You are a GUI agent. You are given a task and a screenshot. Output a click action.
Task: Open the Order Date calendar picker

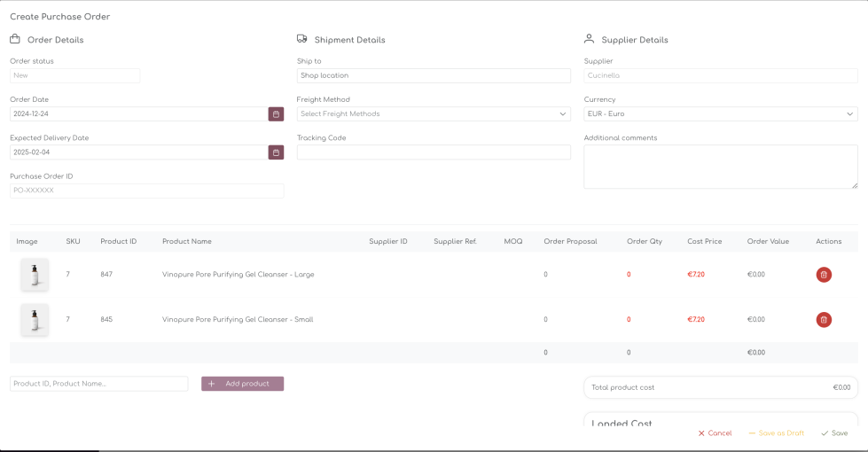point(276,114)
